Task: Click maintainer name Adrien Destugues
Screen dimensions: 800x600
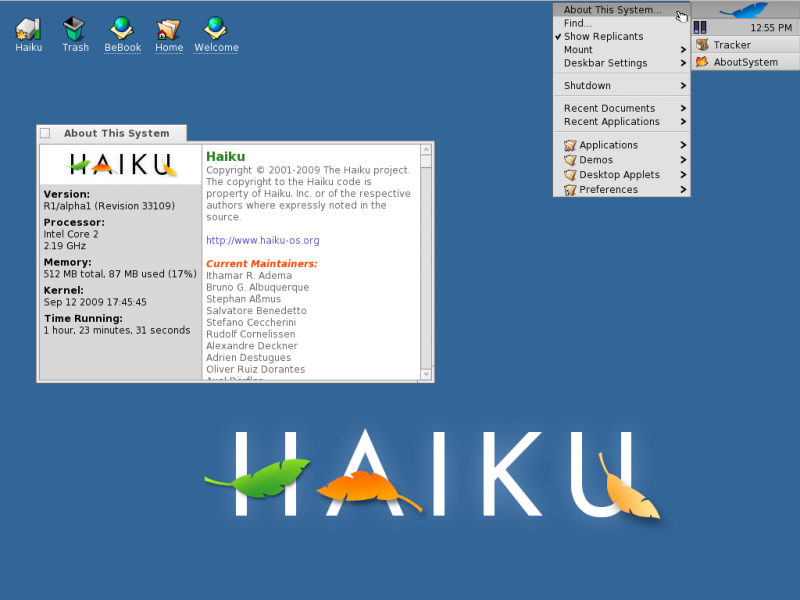Action: click(248, 358)
